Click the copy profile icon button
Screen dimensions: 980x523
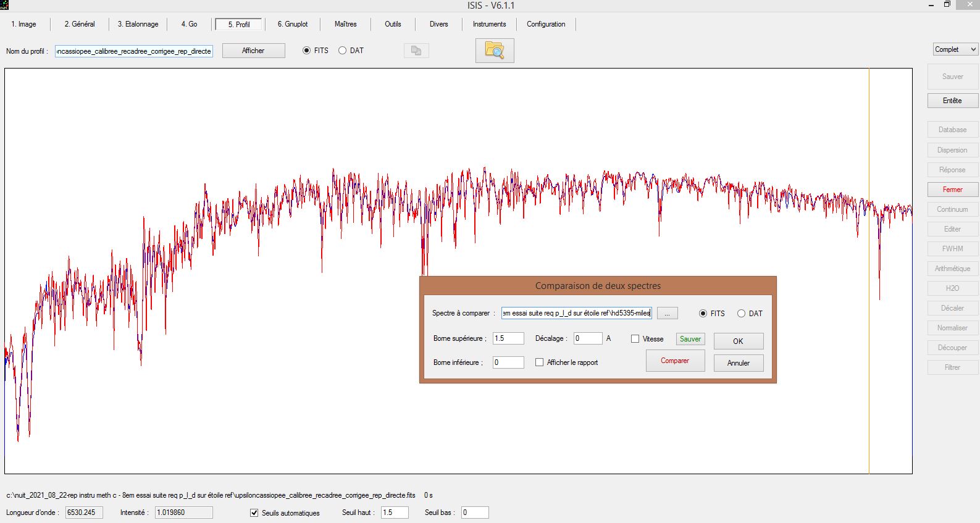(416, 51)
